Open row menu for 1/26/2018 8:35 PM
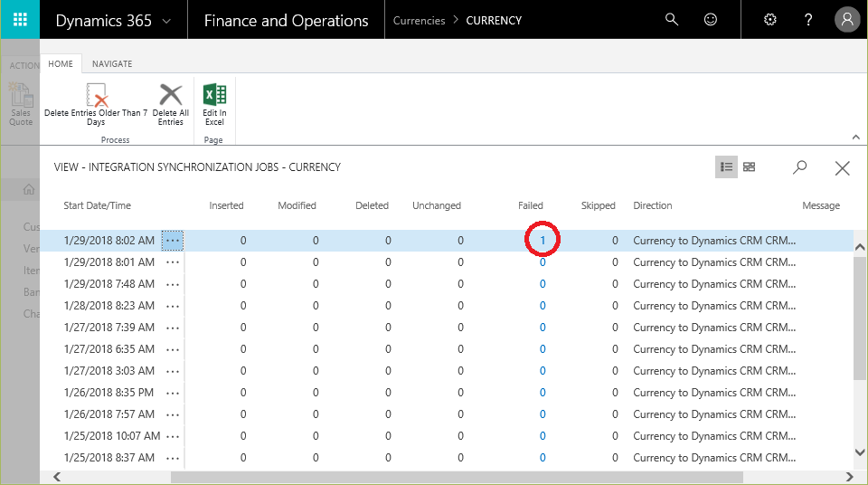The height and width of the screenshot is (485, 868). pos(173,393)
